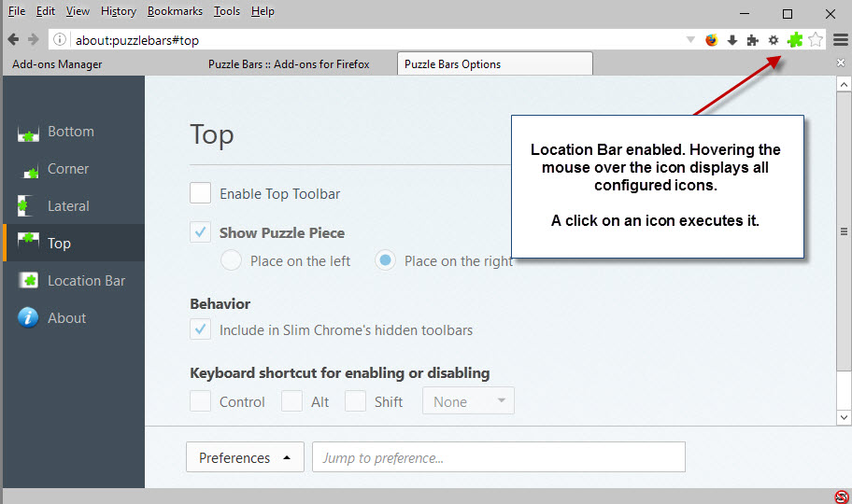Click the scrollbar down arrow
Image resolution: width=852 pixels, height=504 pixels.
click(x=844, y=417)
